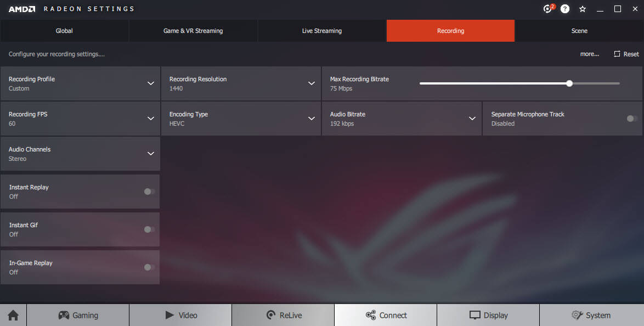Viewport: 644px width, 326px height.
Task: Switch to Game & VR Streaming tab
Action: tap(193, 31)
